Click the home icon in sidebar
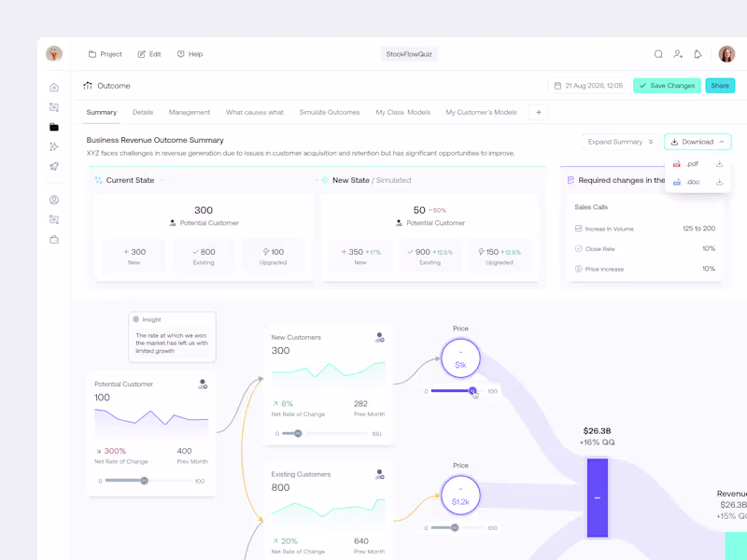Screen dimensions: 747x560 [54, 88]
